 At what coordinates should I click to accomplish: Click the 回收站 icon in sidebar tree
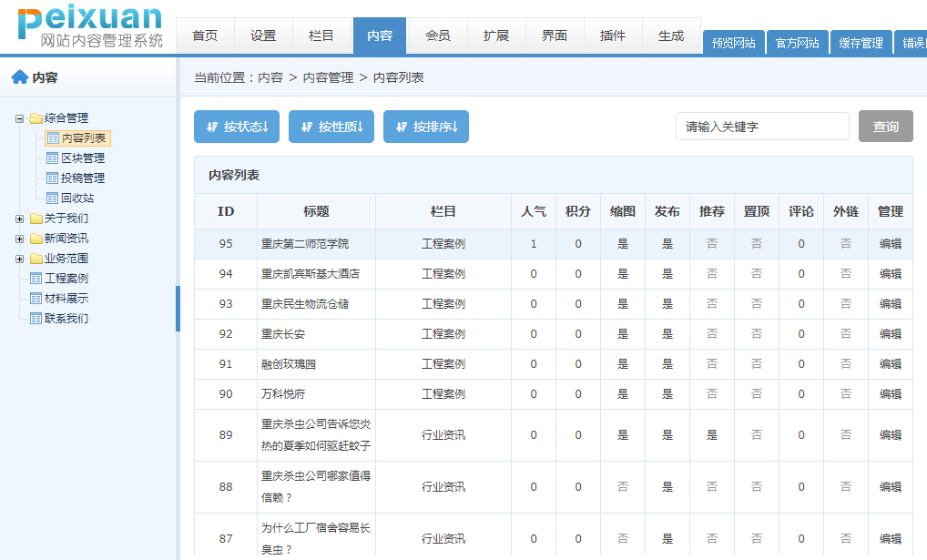click(x=53, y=199)
